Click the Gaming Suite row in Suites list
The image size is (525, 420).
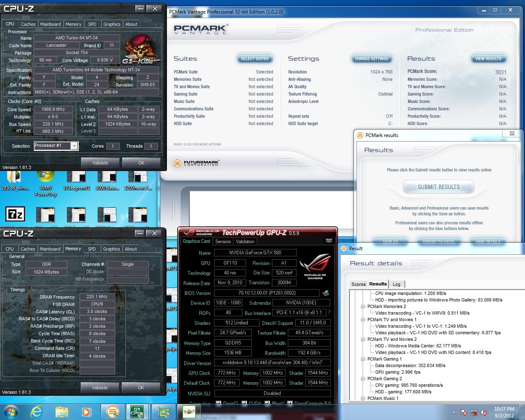point(223,94)
